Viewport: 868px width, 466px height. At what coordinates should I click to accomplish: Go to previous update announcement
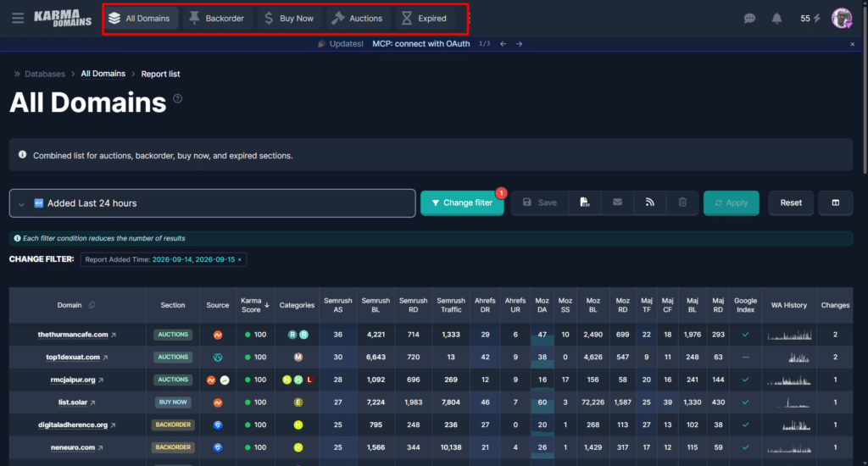point(504,44)
